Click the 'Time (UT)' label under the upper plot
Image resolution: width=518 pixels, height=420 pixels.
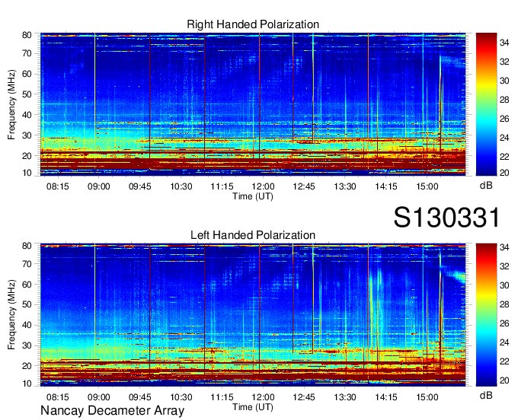click(253, 196)
